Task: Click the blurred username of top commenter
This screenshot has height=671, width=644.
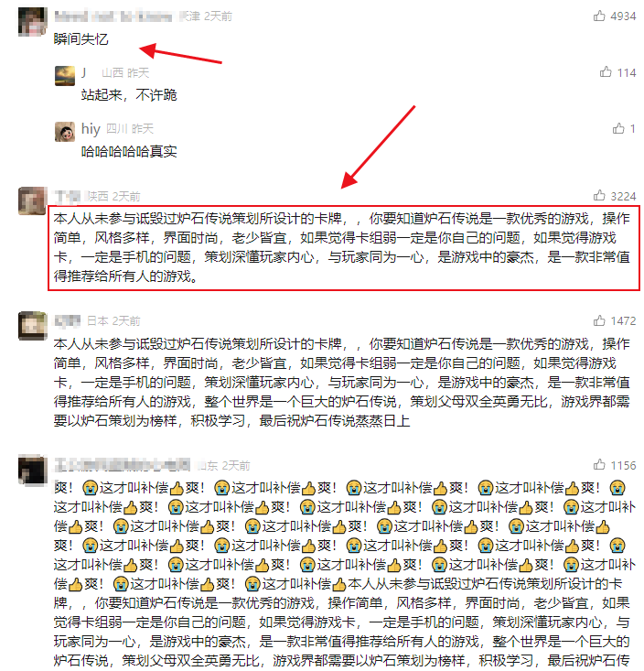Action: click(113, 16)
